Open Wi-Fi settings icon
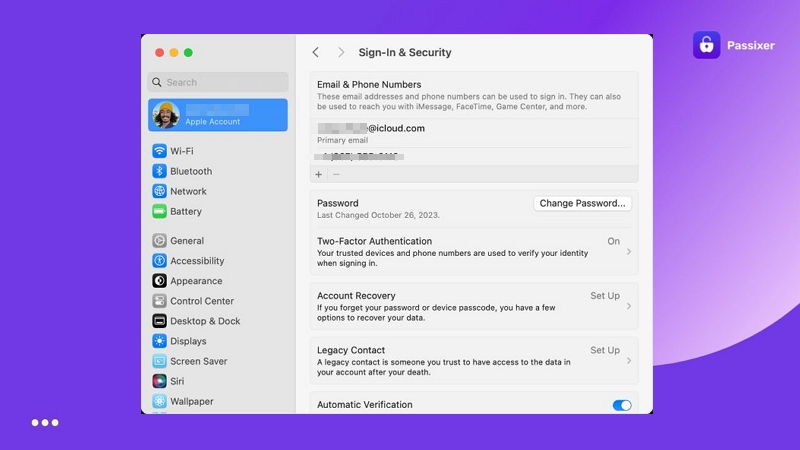Screen dimensions: 800x450 [x=159, y=151]
